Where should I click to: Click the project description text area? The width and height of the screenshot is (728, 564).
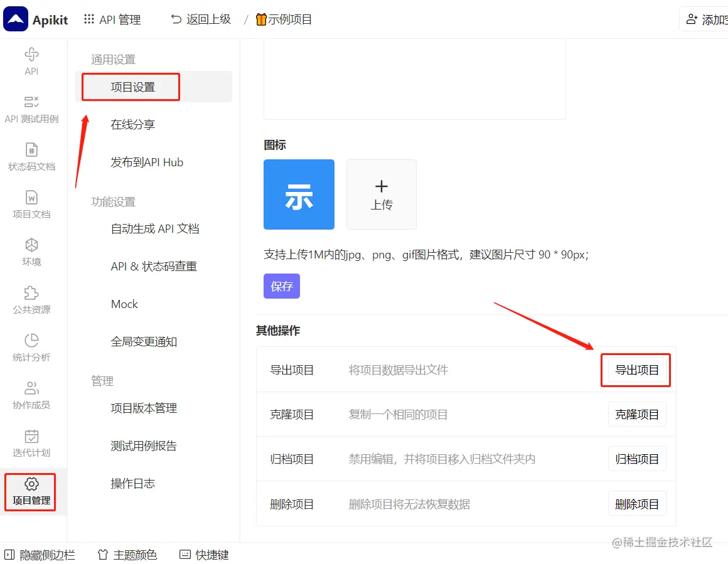click(x=415, y=79)
